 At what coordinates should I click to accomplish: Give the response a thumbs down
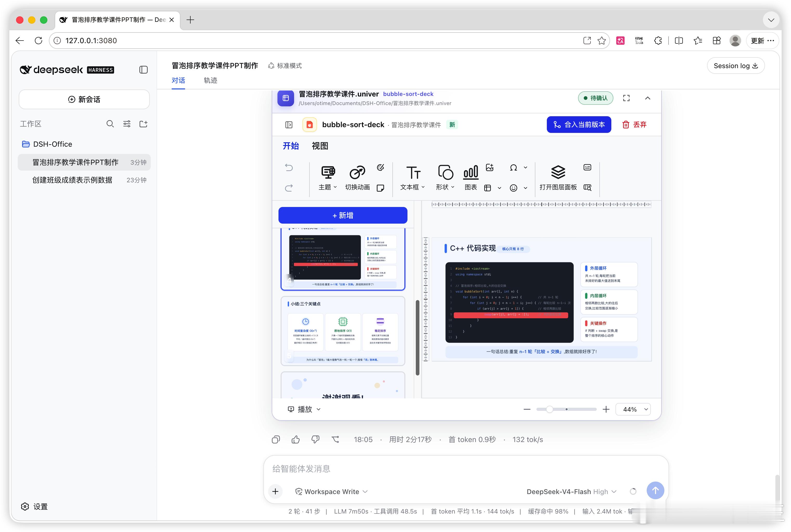(315, 440)
